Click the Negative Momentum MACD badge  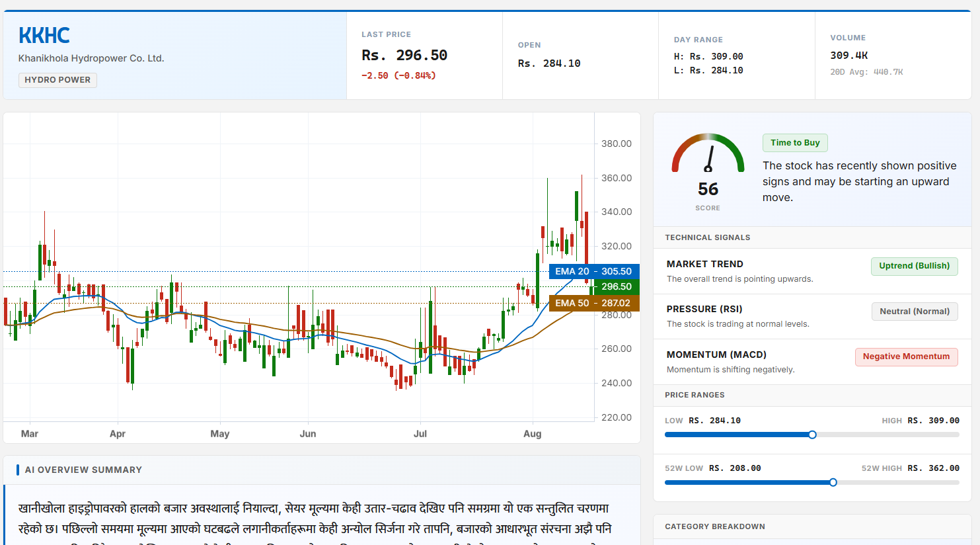(906, 356)
